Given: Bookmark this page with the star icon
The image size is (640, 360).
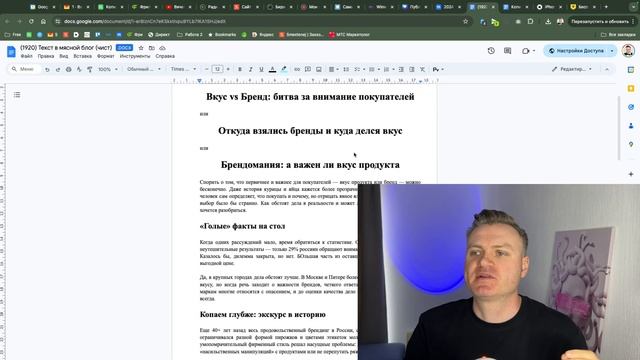Looking at the screenshot, I should click(x=465, y=21).
